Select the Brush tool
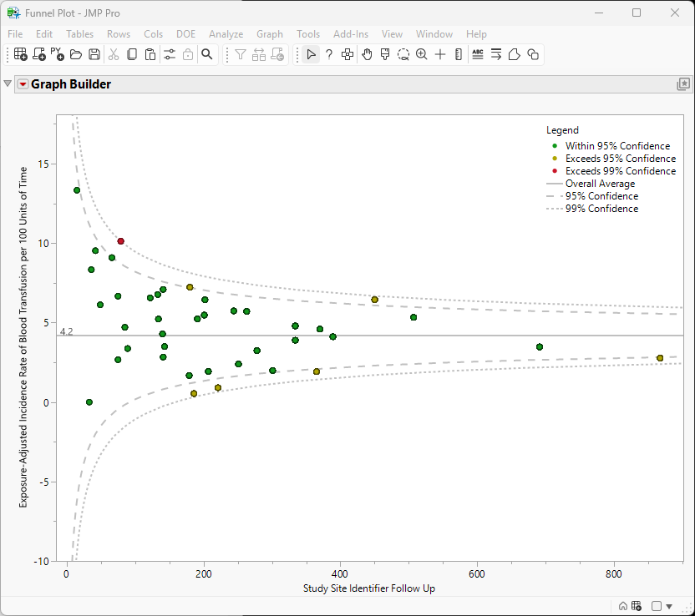The height and width of the screenshot is (616, 695). click(x=385, y=54)
